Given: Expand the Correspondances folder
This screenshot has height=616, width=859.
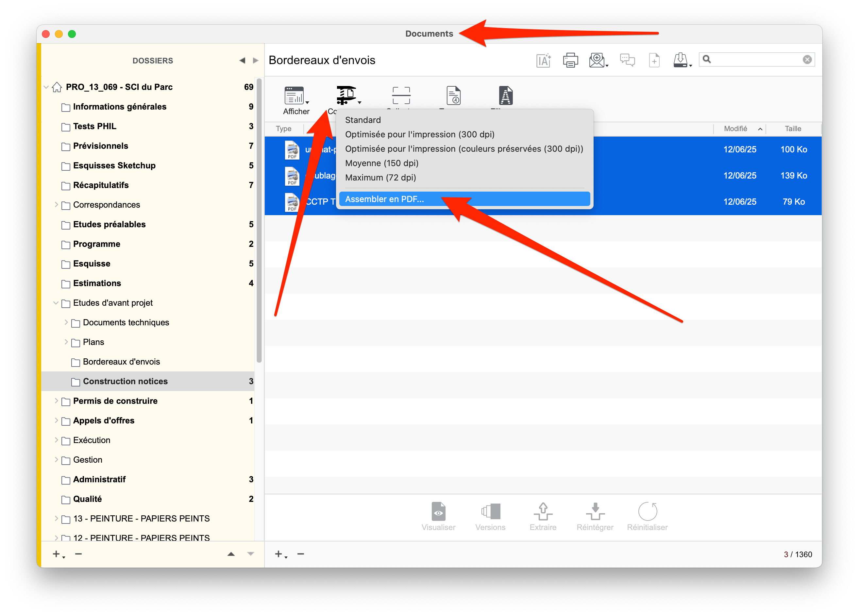Looking at the screenshot, I should pyautogui.click(x=56, y=205).
